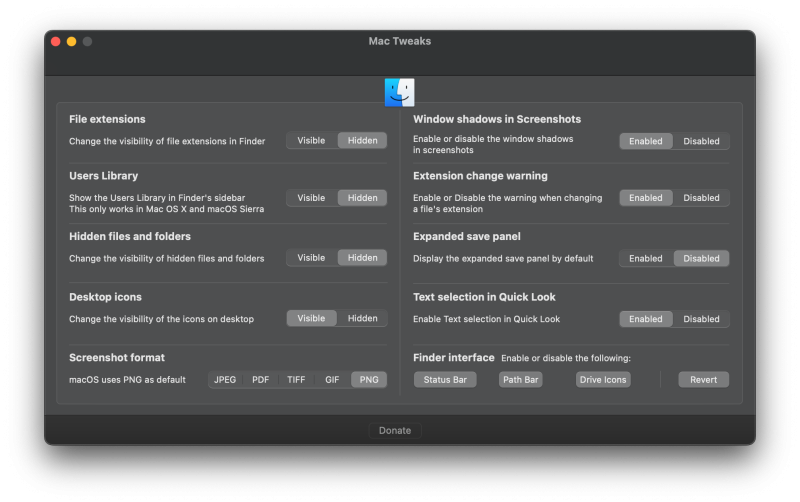
Task: Set File extensions to Visible
Action: click(x=311, y=140)
